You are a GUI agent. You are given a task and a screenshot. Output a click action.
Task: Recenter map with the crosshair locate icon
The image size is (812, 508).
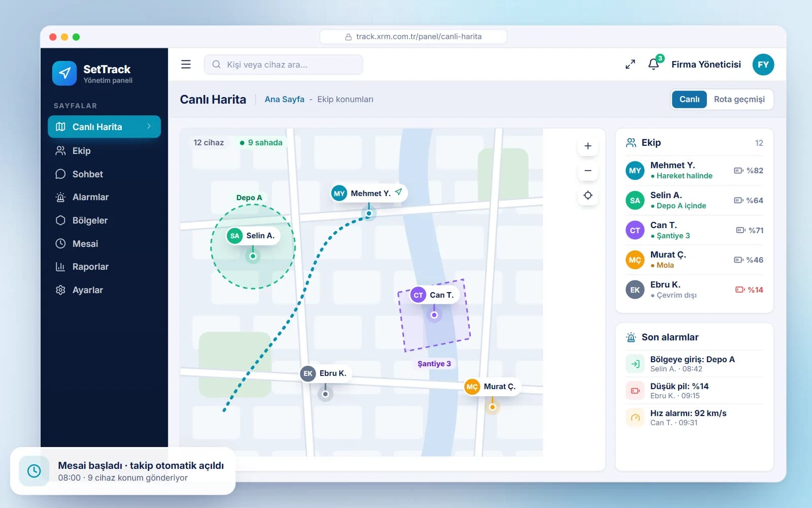(588, 196)
